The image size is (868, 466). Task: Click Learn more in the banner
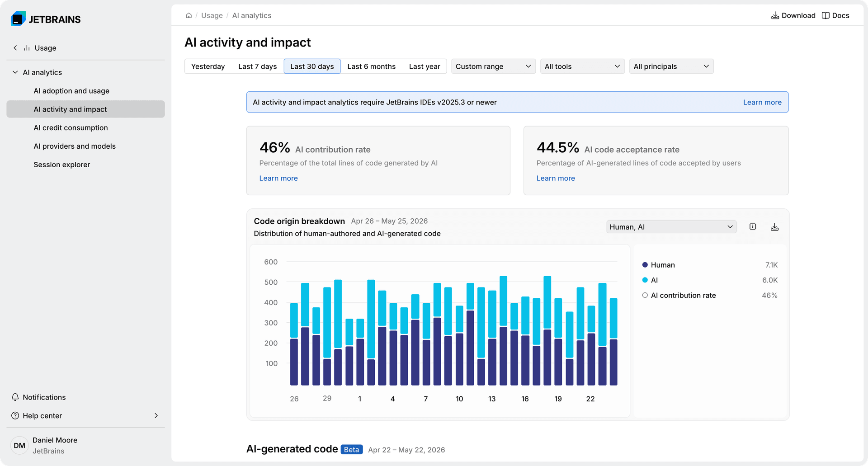(x=762, y=102)
